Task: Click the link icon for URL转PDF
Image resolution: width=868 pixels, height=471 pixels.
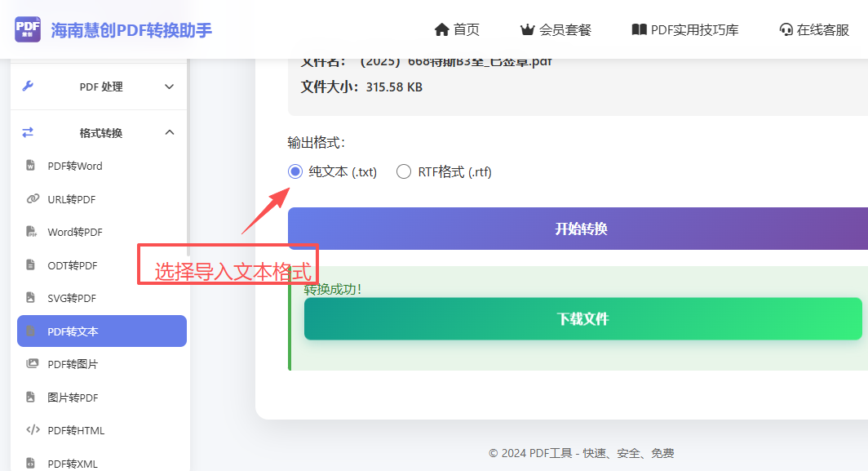Action: [33, 198]
